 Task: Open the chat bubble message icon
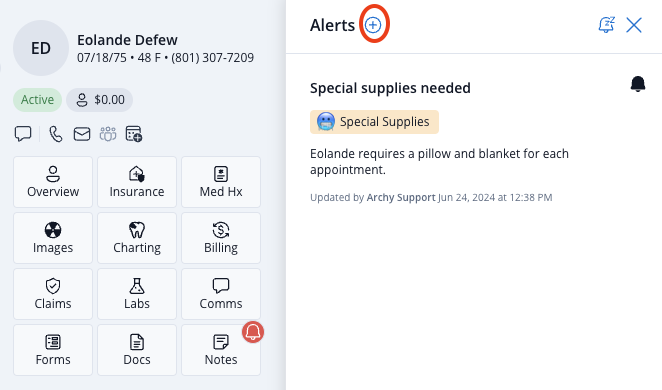[23, 134]
